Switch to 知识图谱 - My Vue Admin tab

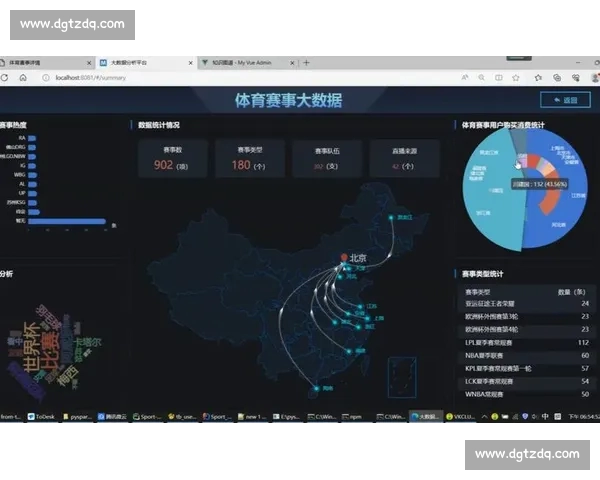(x=248, y=63)
